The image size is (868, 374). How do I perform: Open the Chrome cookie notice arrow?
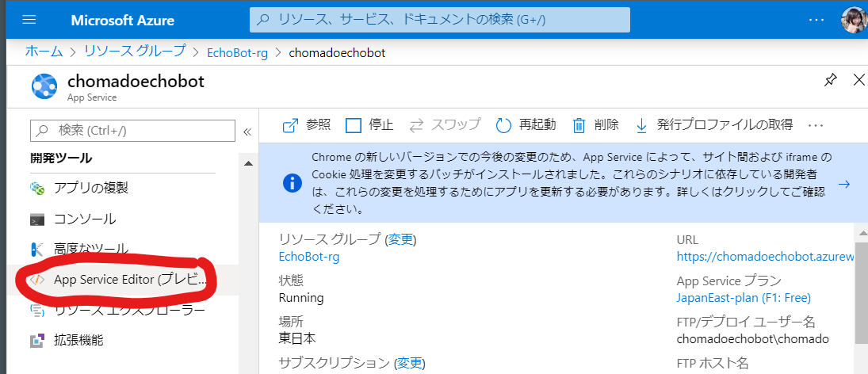pos(844,185)
